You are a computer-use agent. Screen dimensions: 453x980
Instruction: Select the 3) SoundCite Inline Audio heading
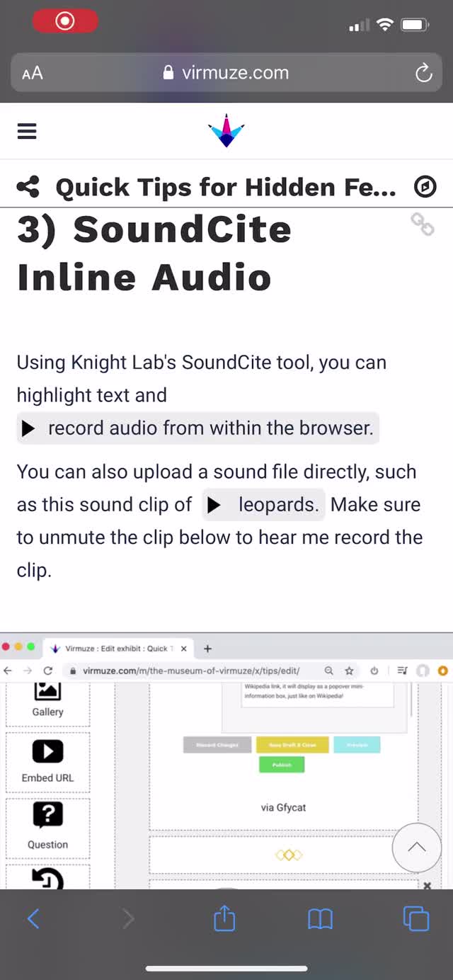coord(154,253)
